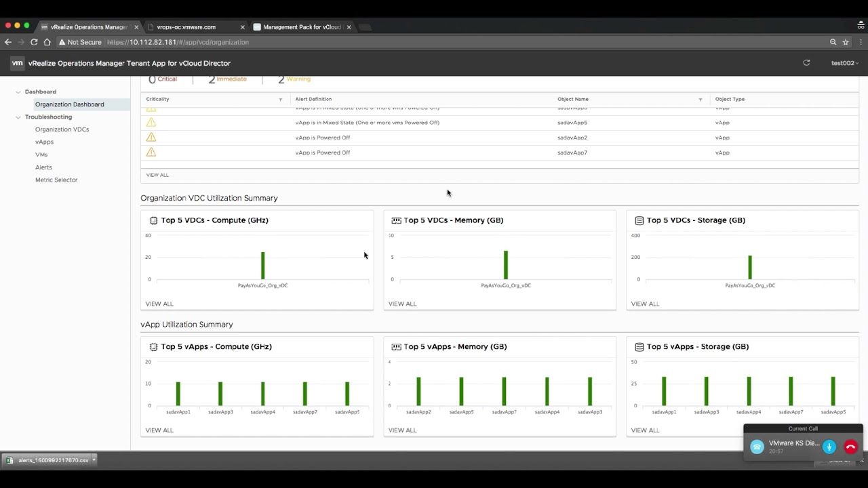Click the address bar zoom/search icon
The height and width of the screenshot is (488, 868).
tap(833, 42)
